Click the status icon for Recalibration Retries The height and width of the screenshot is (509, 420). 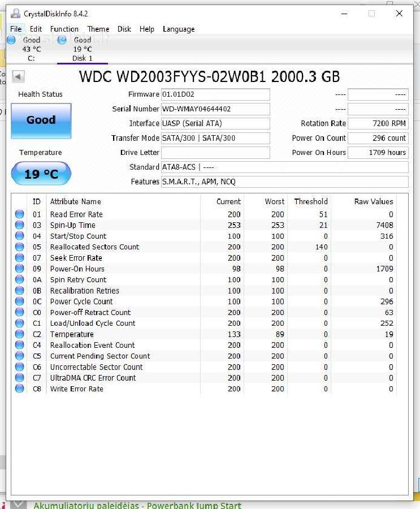tap(19, 290)
